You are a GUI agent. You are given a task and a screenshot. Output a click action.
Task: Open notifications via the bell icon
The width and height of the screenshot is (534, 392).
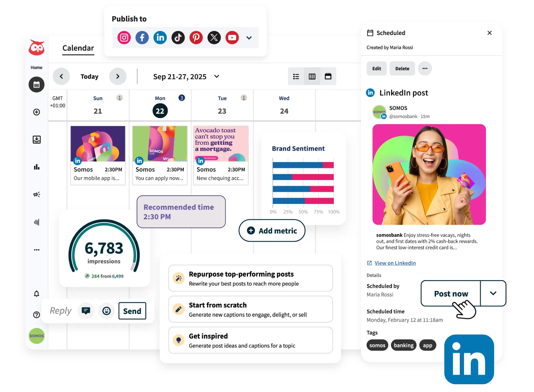tap(36, 294)
